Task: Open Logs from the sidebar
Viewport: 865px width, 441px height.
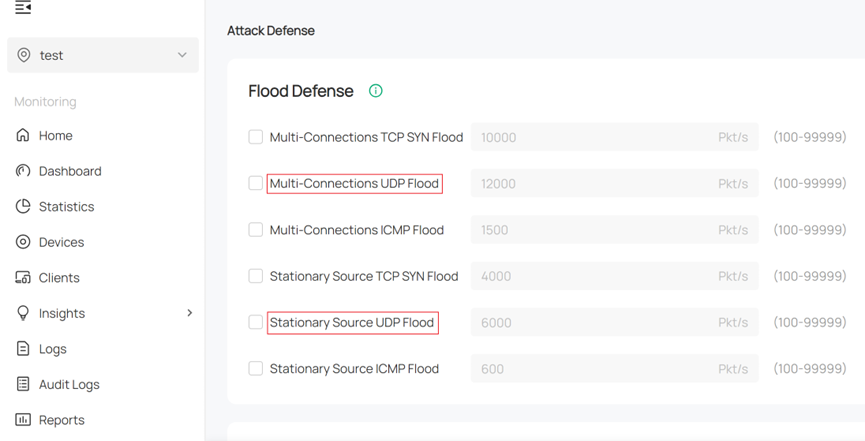Action: (x=52, y=349)
